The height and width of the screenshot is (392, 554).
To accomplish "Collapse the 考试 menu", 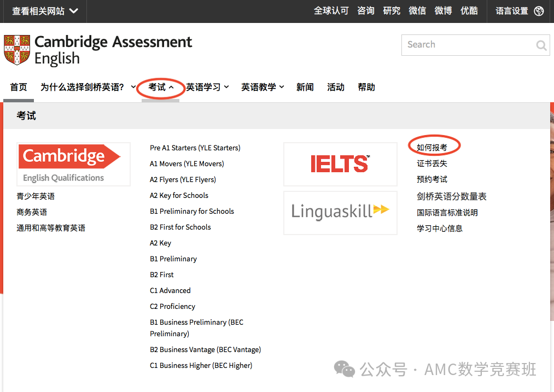I will point(161,87).
